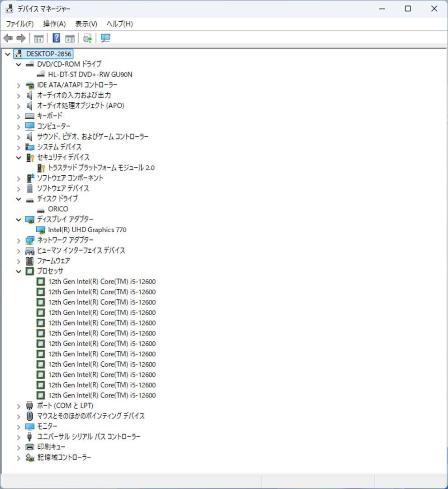Select the ORICO disk drive entry
Screen dimensions: 448x489
[x=58, y=209]
